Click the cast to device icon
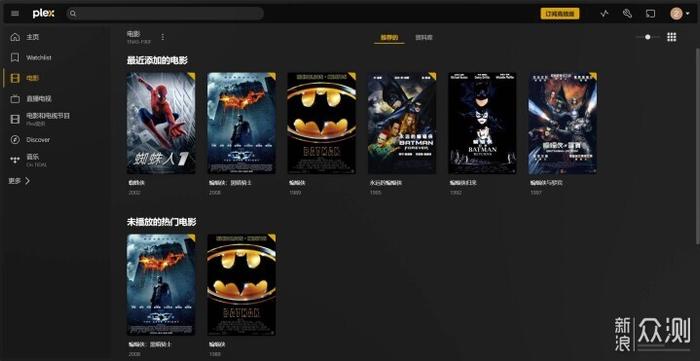The height and width of the screenshot is (361, 700). (x=650, y=13)
